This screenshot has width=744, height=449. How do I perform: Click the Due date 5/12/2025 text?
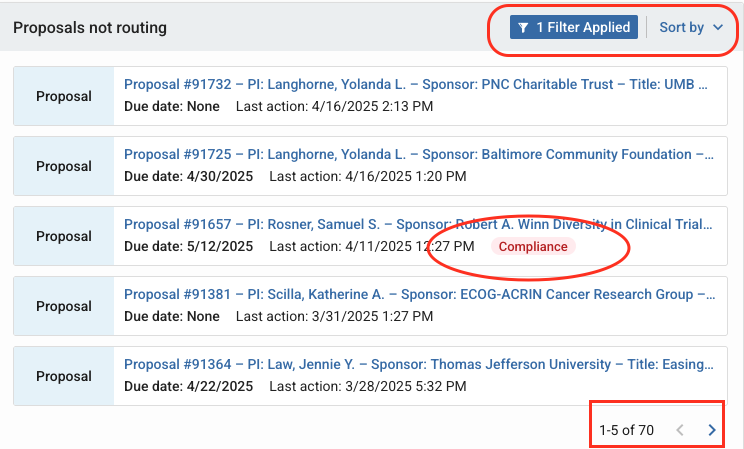(188, 247)
